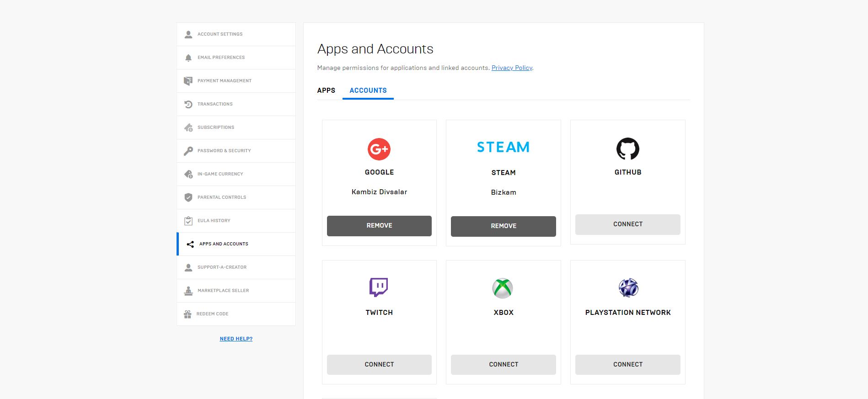Click the Marketplace Seller icon
868x399 pixels.
[x=188, y=291]
